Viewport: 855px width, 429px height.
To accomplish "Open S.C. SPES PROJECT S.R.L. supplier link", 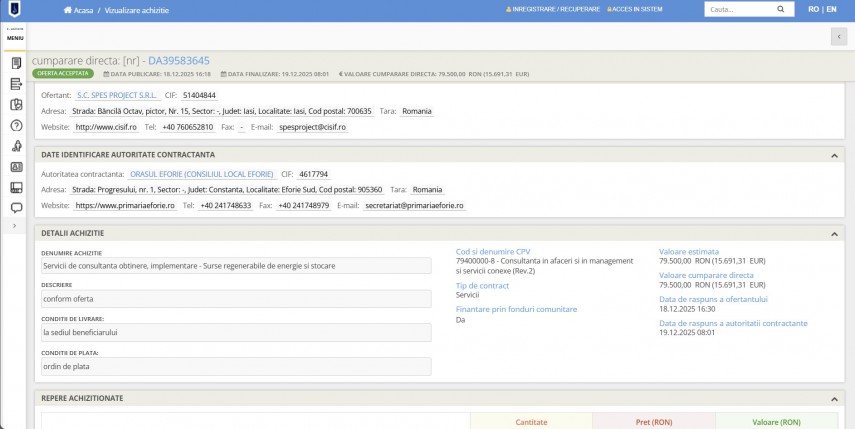I will click(116, 95).
